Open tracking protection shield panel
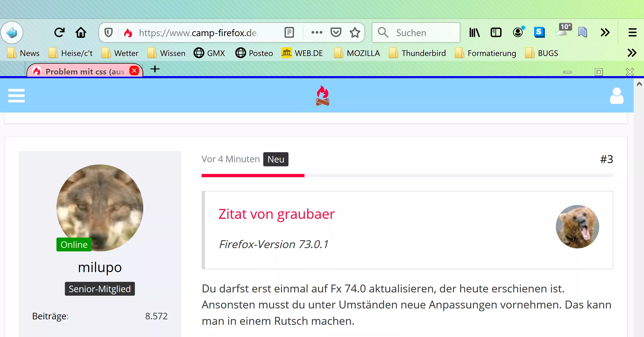 (109, 33)
